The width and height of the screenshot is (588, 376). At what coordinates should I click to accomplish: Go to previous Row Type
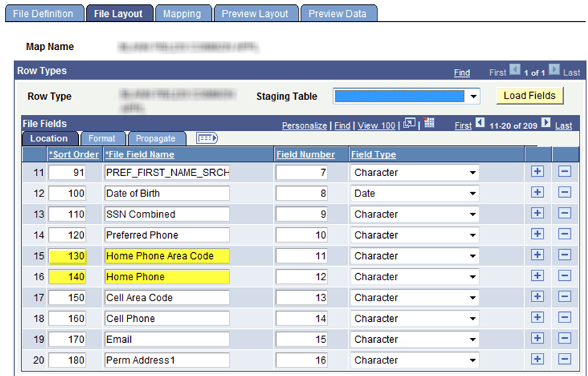coord(515,70)
